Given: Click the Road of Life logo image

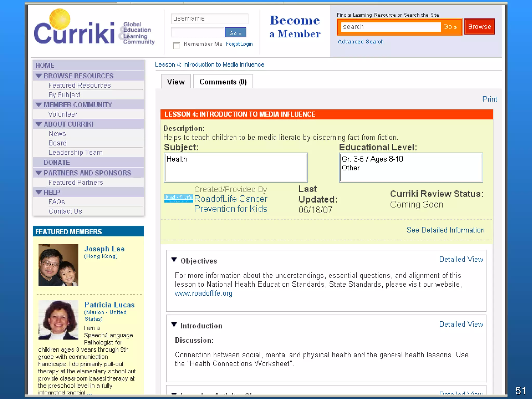Looking at the screenshot, I should (179, 198).
